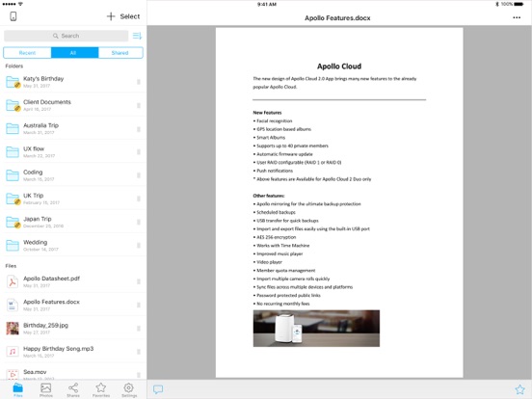Open more options for Japan Trip
532x399 pixels.
pyautogui.click(x=139, y=223)
